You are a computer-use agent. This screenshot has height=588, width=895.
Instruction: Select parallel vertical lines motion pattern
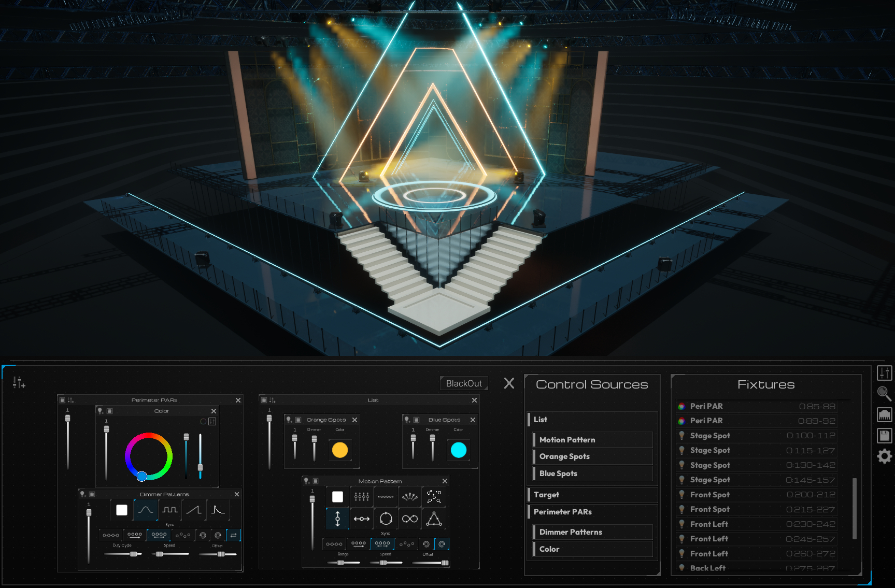[x=362, y=497]
